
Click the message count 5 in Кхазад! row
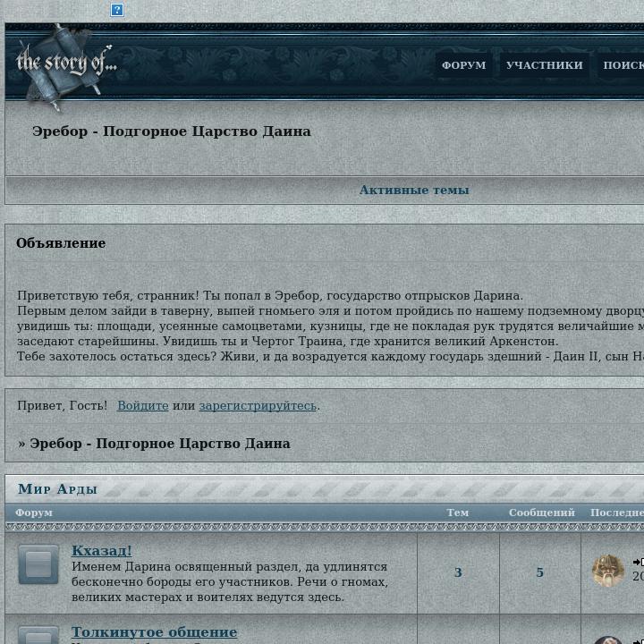point(539,572)
